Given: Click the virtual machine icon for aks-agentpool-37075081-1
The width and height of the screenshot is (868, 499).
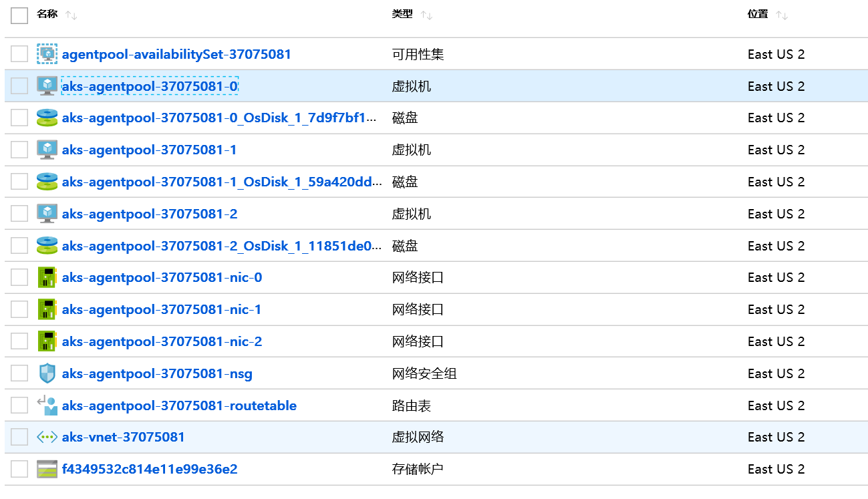Looking at the screenshot, I should click(x=47, y=150).
